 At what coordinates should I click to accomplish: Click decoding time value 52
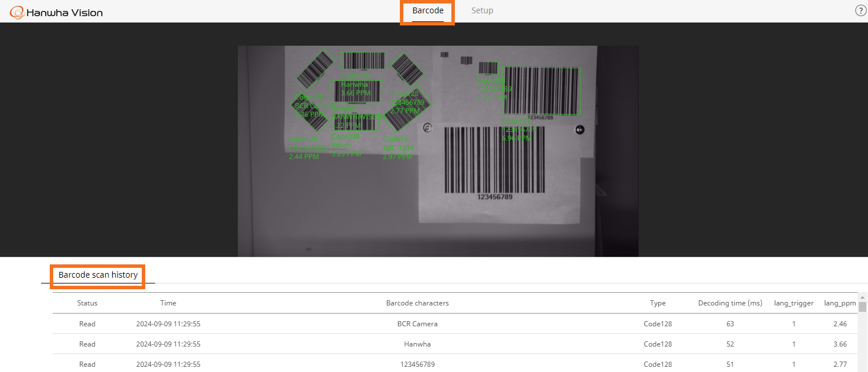(x=730, y=344)
